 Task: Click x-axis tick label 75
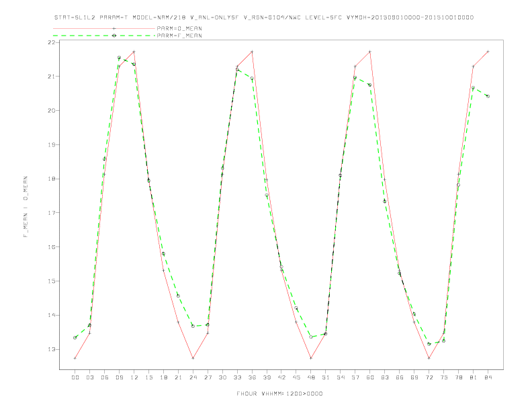[x=444, y=377]
